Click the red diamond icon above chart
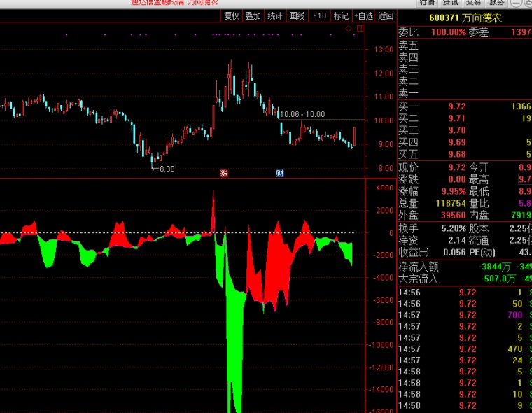This screenshot has height=413, width=532. pyautogui.click(x=349, y=29)
